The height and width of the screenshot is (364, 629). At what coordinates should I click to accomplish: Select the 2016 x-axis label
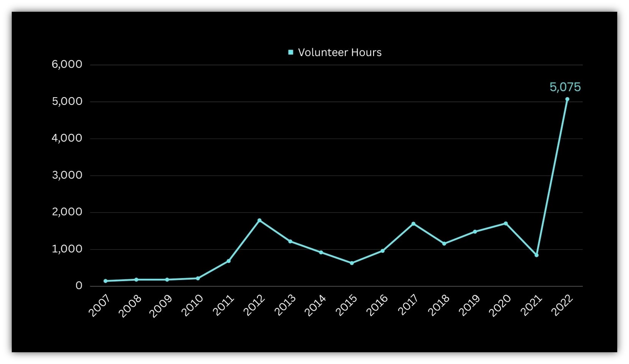(x=377, y=306)
